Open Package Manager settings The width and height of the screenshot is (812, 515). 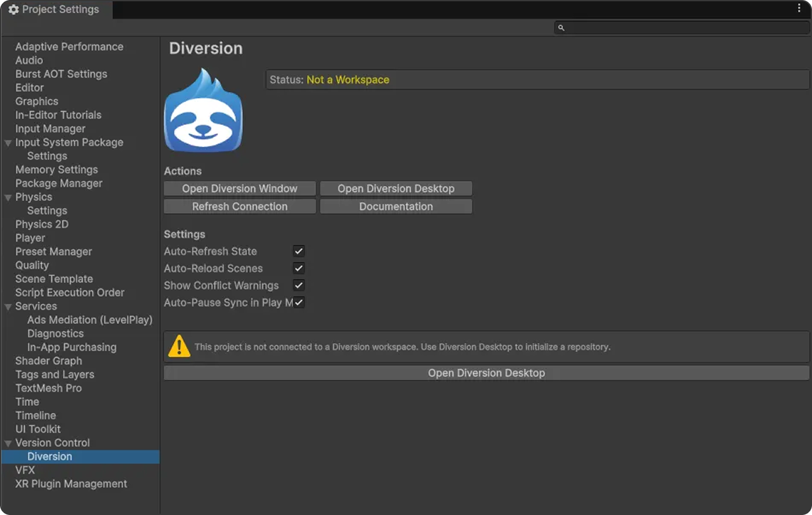click(x=59, y=183)
